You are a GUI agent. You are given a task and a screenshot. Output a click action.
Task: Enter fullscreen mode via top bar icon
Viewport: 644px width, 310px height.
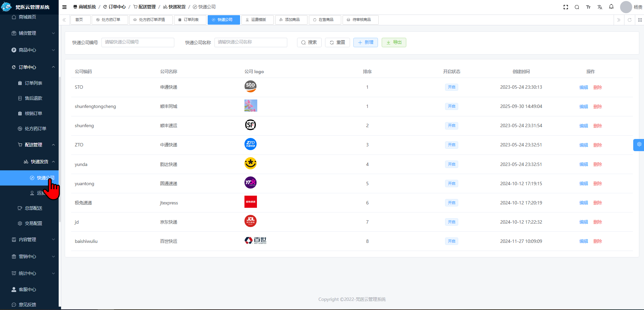click(566, 7)
